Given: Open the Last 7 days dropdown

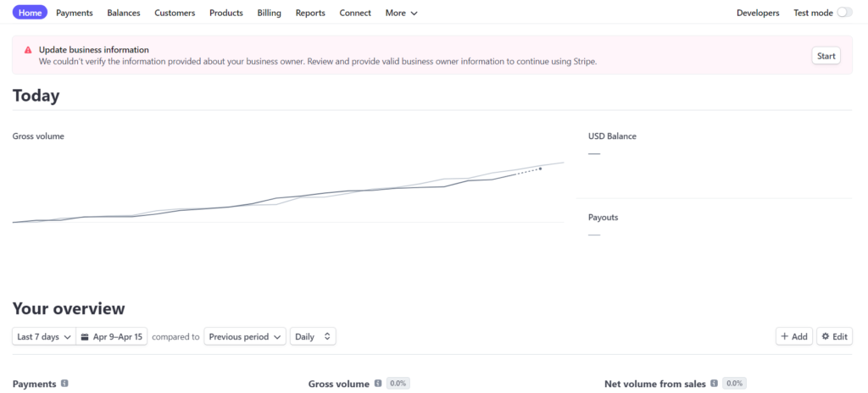Looking at the screenshot, I should (x=44, y=336).
